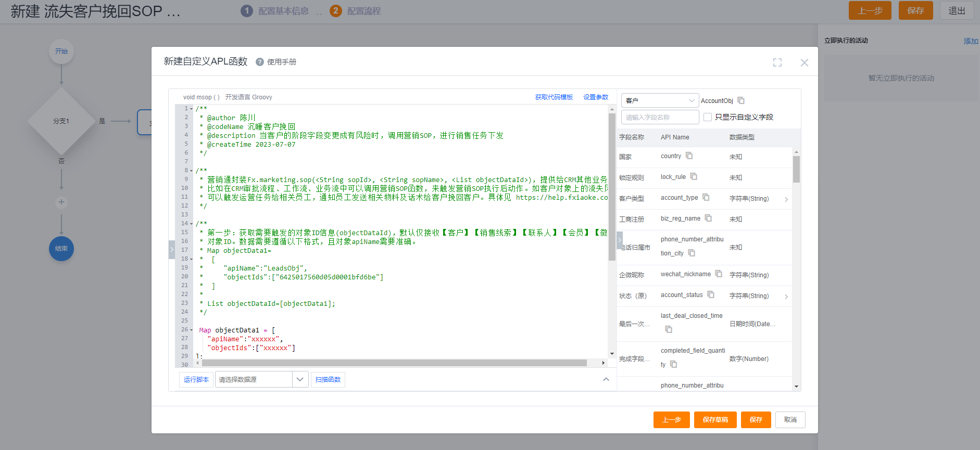Image resolution: width=980 pixels, height=450 pixels.
Task: Click the 扫描函数 button
Action: coord(328,380)
